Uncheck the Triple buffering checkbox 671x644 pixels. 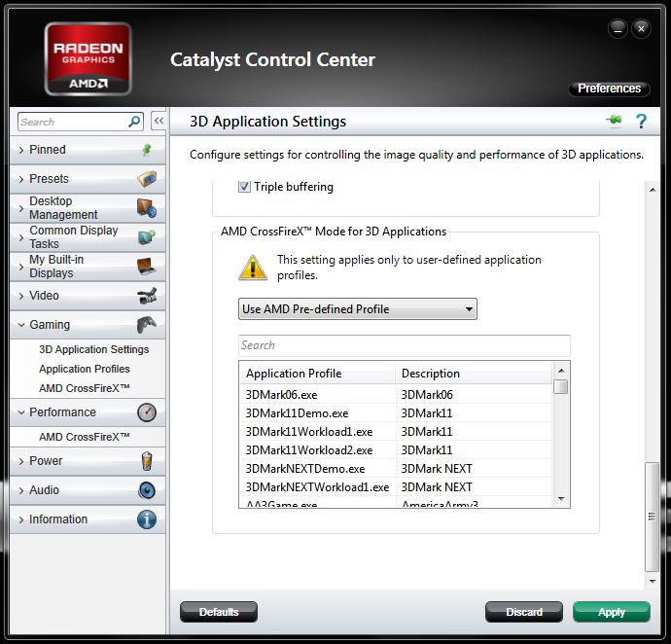(244, 187)
